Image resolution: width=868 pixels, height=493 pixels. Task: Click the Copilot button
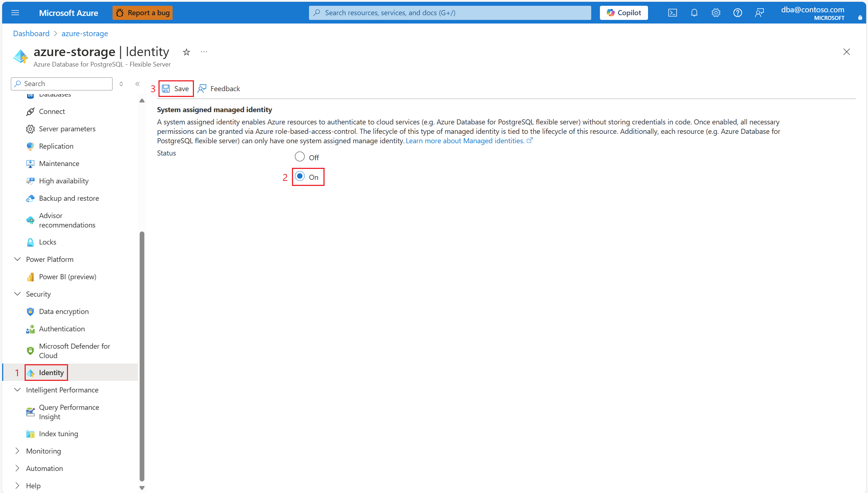[624, 13]
